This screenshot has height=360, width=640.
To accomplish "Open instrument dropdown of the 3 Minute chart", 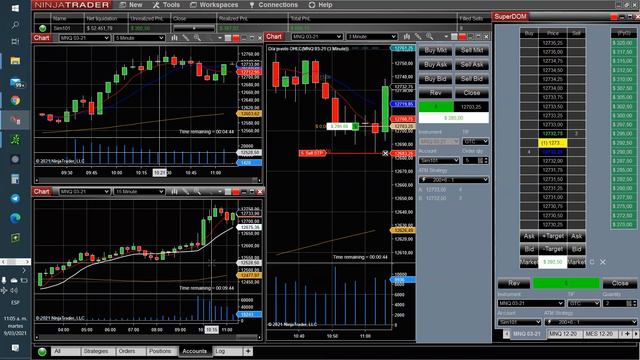I will point(317,37).
